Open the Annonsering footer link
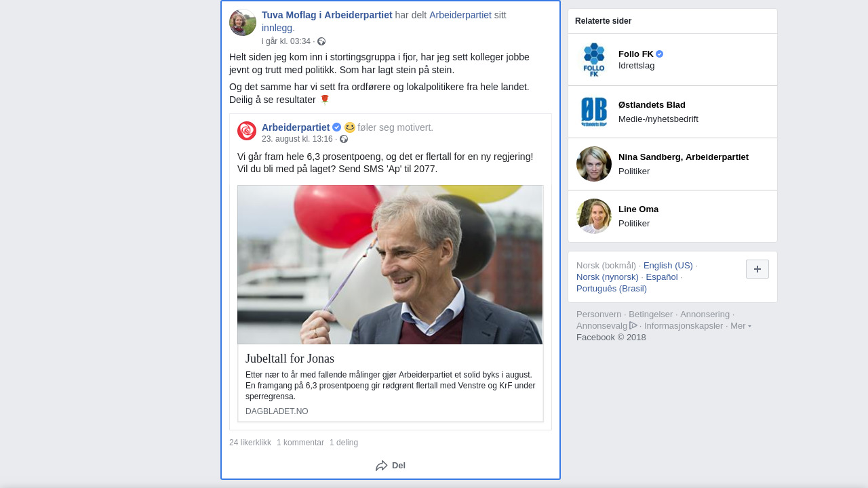This screenshot has height=488, width=868. tap(705, 314)
